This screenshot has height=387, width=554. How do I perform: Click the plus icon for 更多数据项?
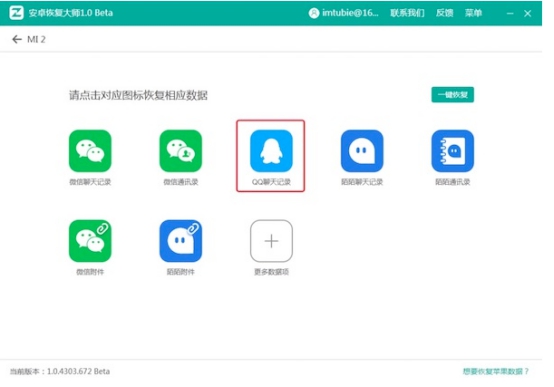pyautogui.click(x=271, y=241)
